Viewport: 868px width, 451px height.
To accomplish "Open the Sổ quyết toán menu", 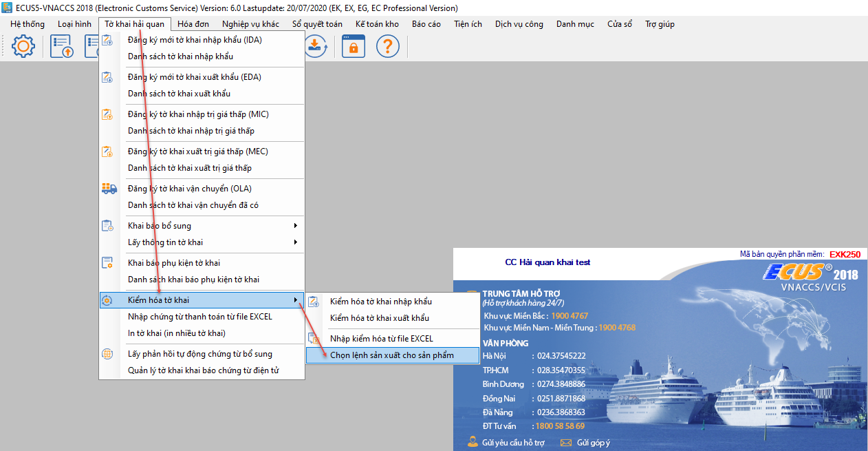I will coord(317,24).
